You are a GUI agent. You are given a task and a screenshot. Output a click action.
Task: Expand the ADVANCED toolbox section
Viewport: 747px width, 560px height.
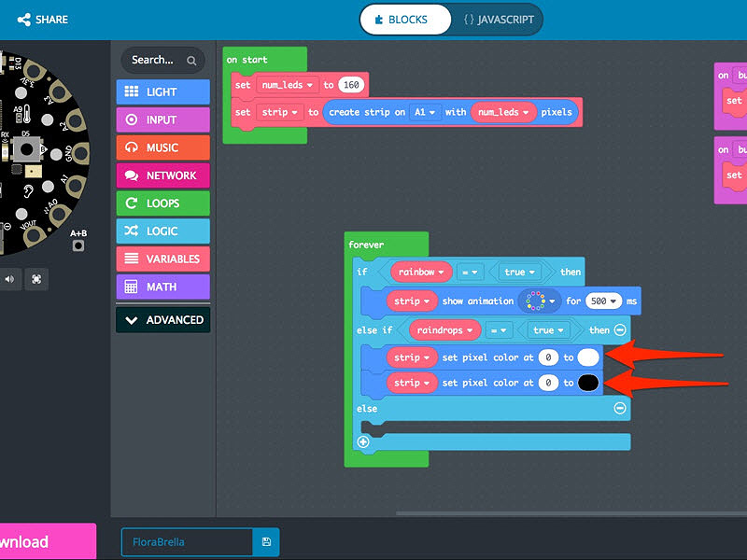coord(162,319)
